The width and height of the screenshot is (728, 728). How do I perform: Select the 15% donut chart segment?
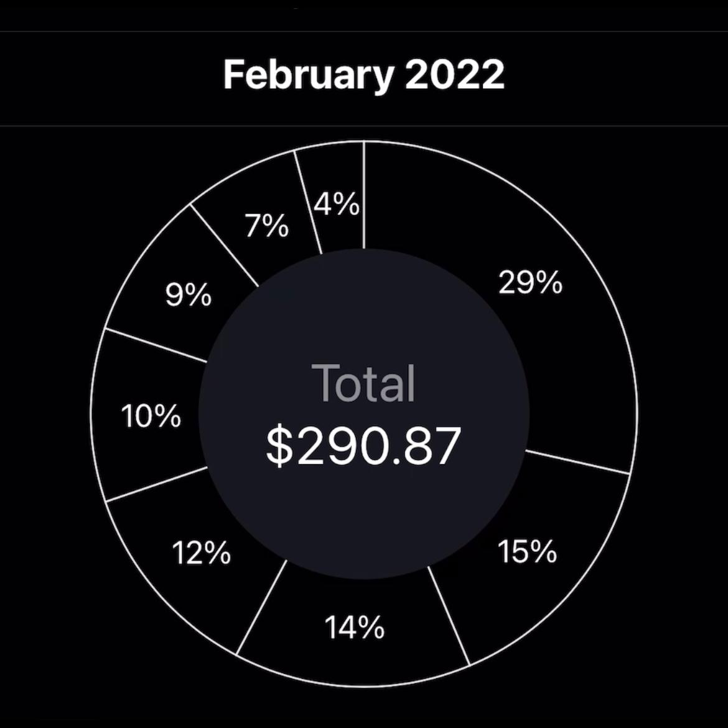[x=528, y=551]
